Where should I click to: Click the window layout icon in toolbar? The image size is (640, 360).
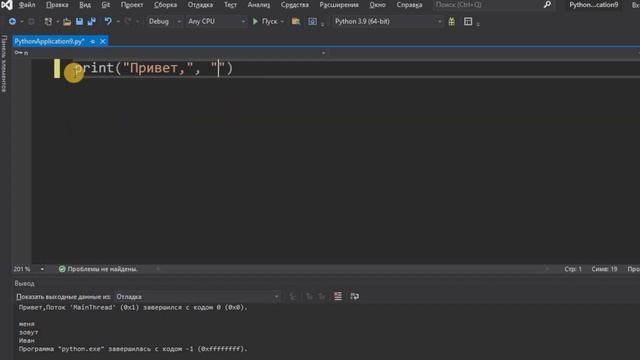coord(468,21)
